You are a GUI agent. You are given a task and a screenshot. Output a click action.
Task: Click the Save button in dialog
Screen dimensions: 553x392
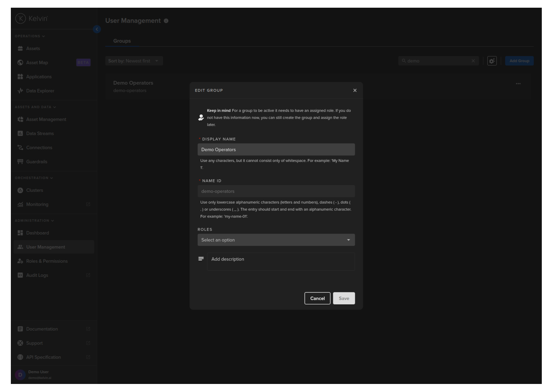point(344,298)
